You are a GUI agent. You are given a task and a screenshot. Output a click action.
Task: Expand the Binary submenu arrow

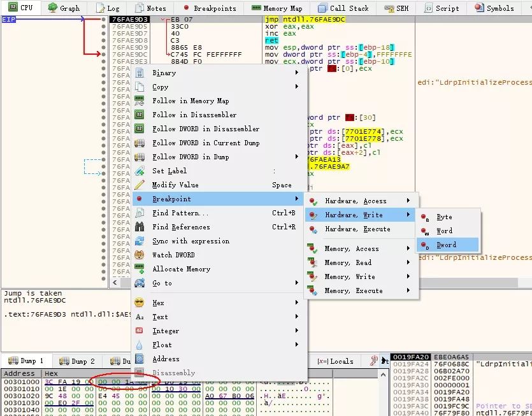[297, 73]
